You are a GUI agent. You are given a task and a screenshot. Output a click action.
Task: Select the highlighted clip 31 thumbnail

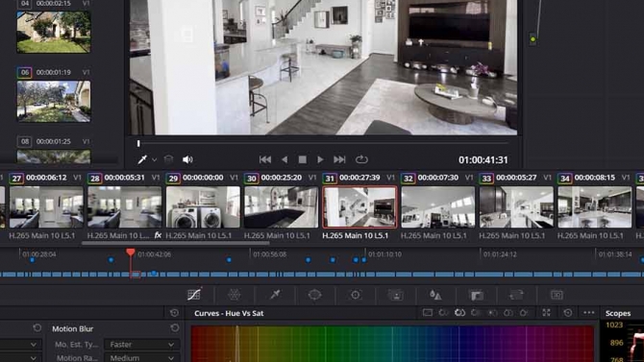[x=359, y=206]
